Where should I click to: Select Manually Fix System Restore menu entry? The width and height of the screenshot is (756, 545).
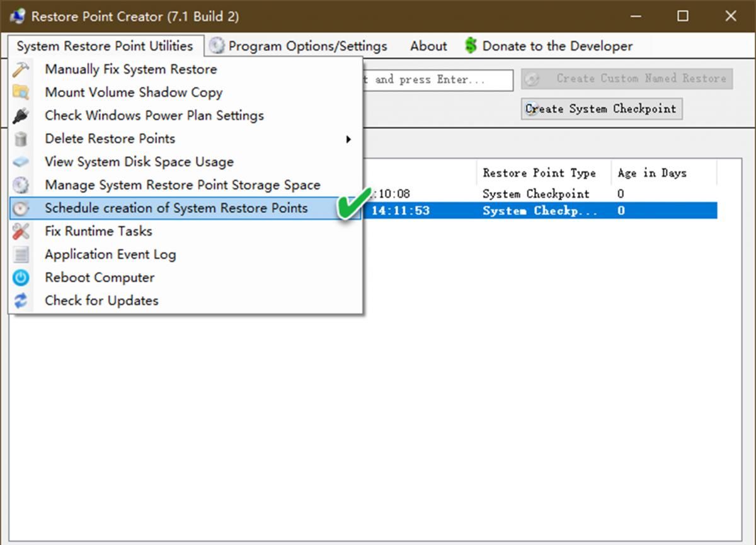tap(186, 69)
